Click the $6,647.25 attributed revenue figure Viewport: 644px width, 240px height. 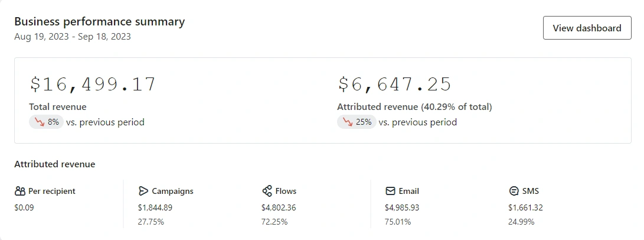[x=394, y=85]
